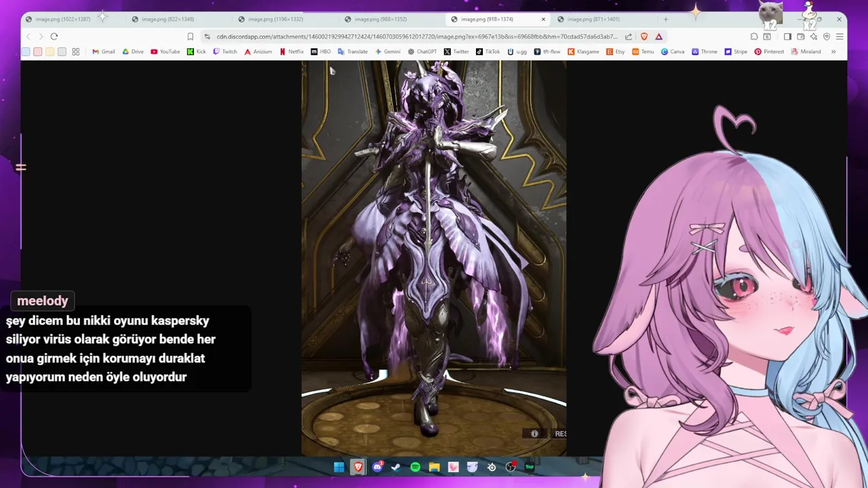The image size is (868, 488).
Task: Expand hidden bookmarks with double chevron
Action: coord(833,52)
